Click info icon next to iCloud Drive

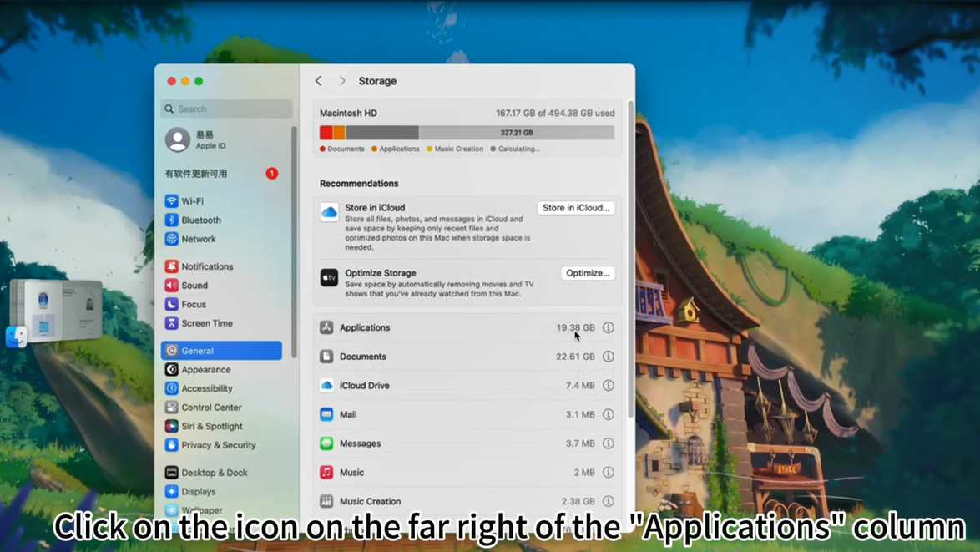609,386
